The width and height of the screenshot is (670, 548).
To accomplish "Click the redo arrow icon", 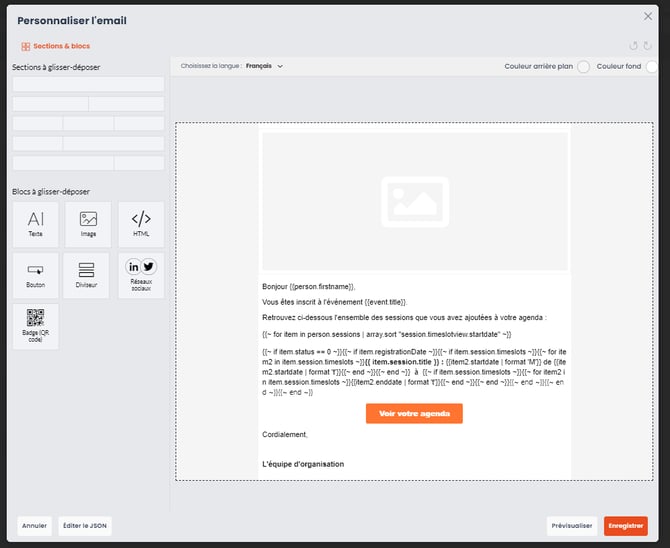I will pyautogui.click(x=648, y=46).
